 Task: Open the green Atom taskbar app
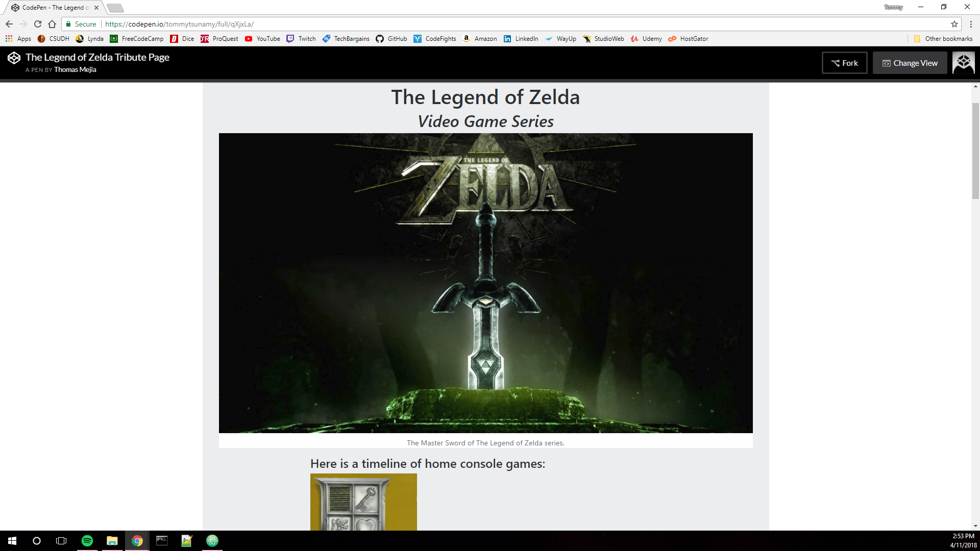pyautogui.click(x=212, y=541)
